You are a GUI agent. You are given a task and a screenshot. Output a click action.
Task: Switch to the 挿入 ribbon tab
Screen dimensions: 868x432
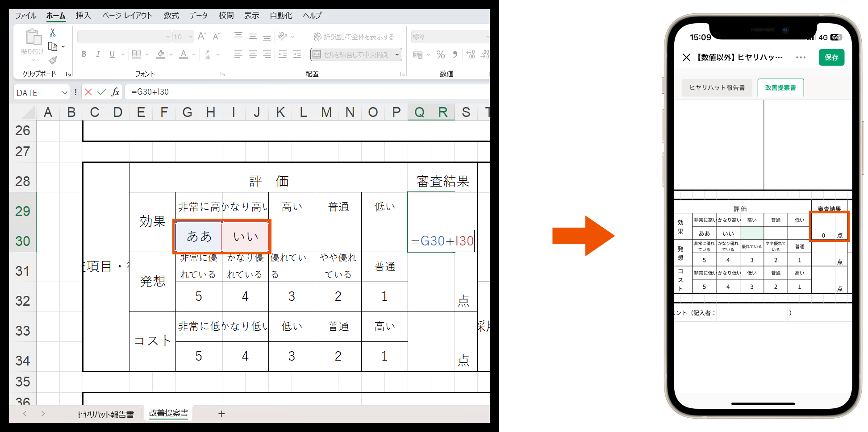[x=83, y=15]
